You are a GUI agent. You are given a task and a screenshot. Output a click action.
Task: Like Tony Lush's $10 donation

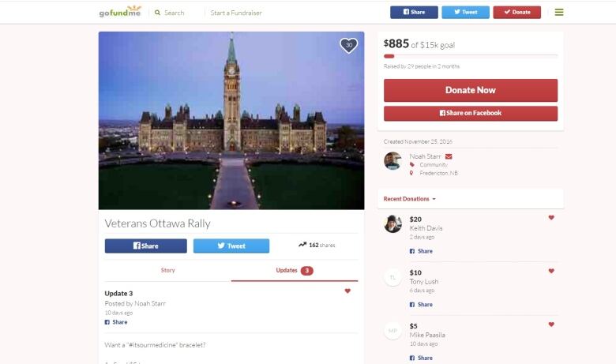coord(551,271)
